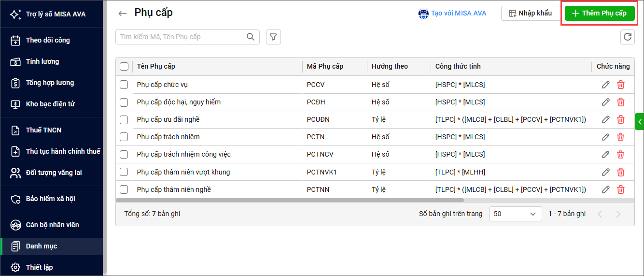Open Tạo với MISA AVA link
Viewport: 644px width, 276px height.
(x=452, y=14)
